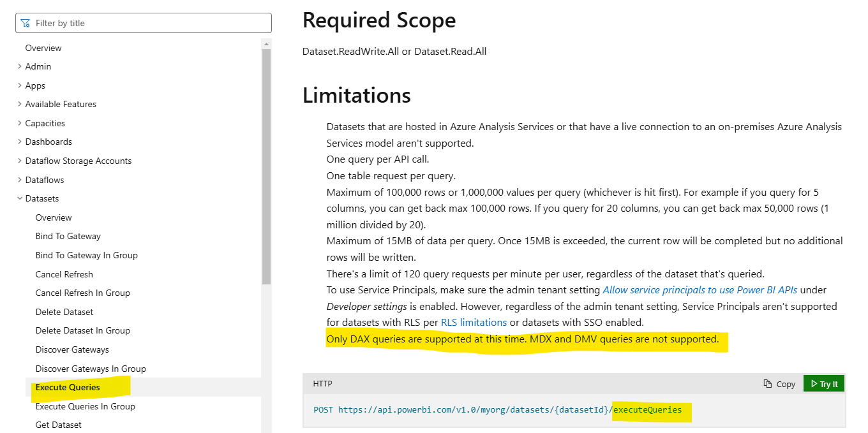This screenshot has width=868, height=433.
Task: Follow the Allow service principals link
Action: [x=700, y=290]
